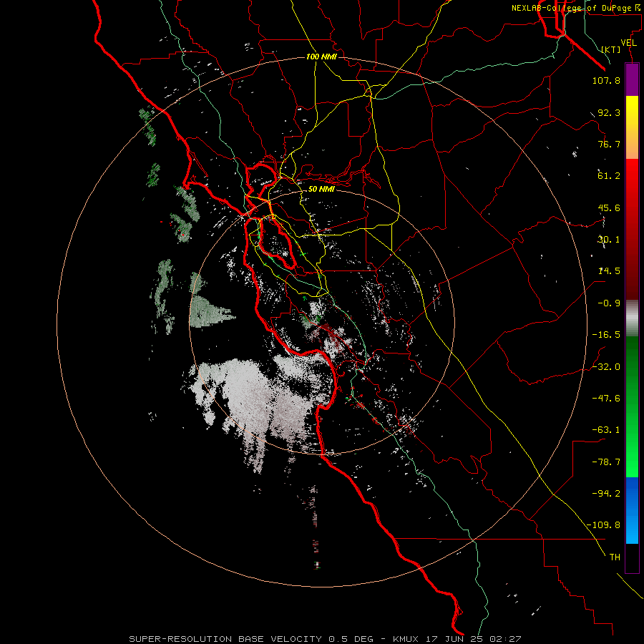This screenshot has width=644, height=644.
Task: Click the 76.7 velocity scale value
Action: pyautogui.click(x=609, y=144)
